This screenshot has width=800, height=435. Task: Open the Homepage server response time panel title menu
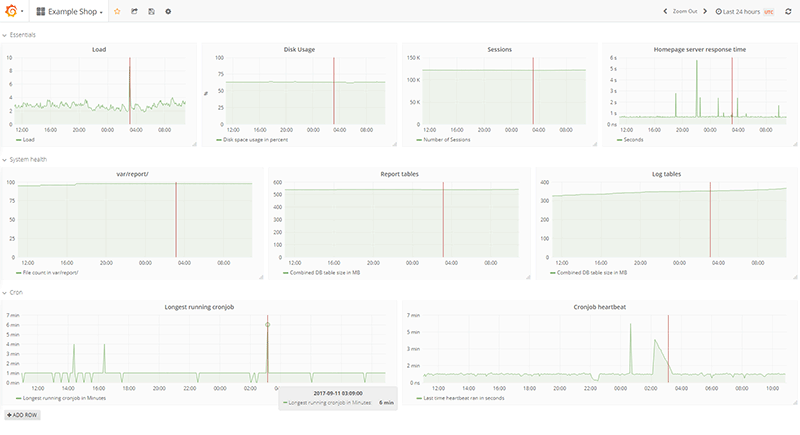(x=699, y=48)
